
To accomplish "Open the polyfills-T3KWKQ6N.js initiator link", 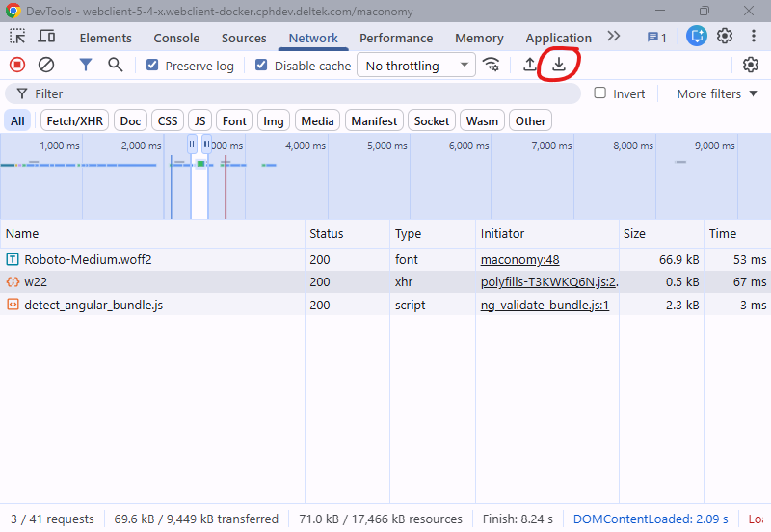I will pos(549,282).
